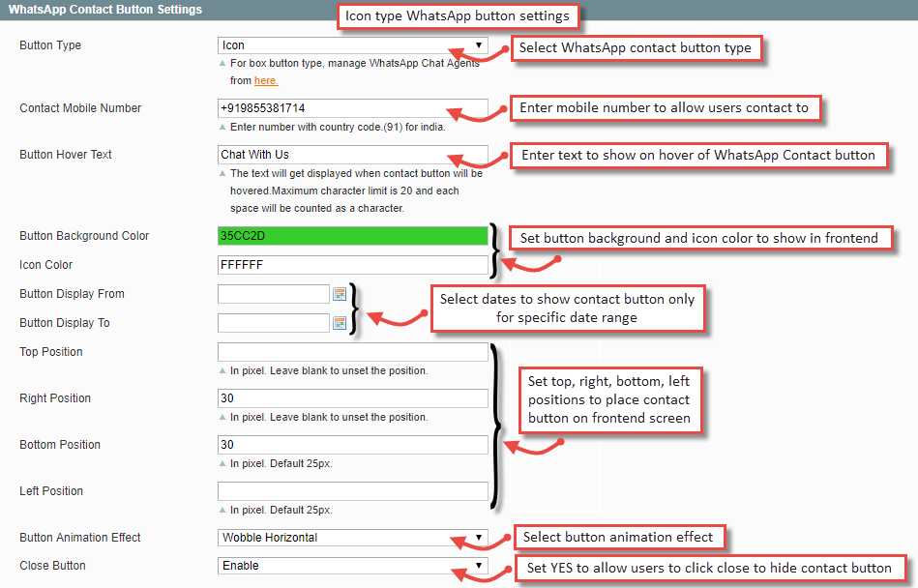The width and height of the screenshot is (918, 588).
Task: Click the Button Display To date field
Action: click(274, 323)
